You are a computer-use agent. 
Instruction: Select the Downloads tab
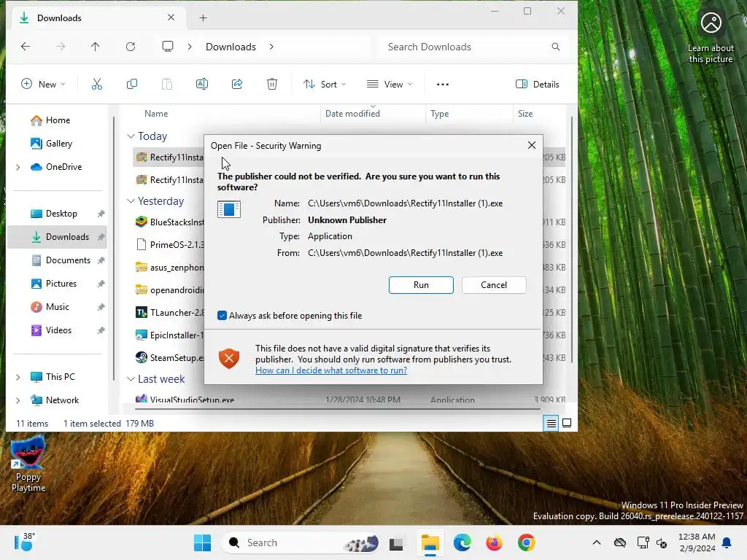point(97,18)
